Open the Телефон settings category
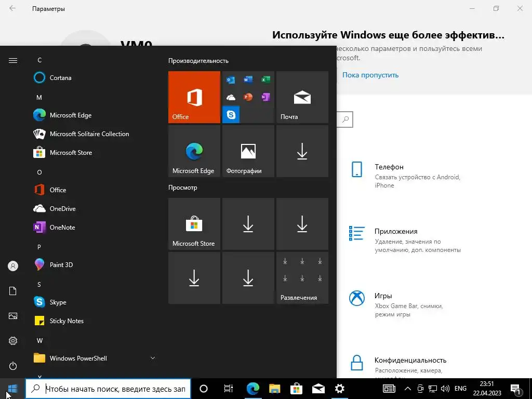532x399 pixels. tap(406, 176)
